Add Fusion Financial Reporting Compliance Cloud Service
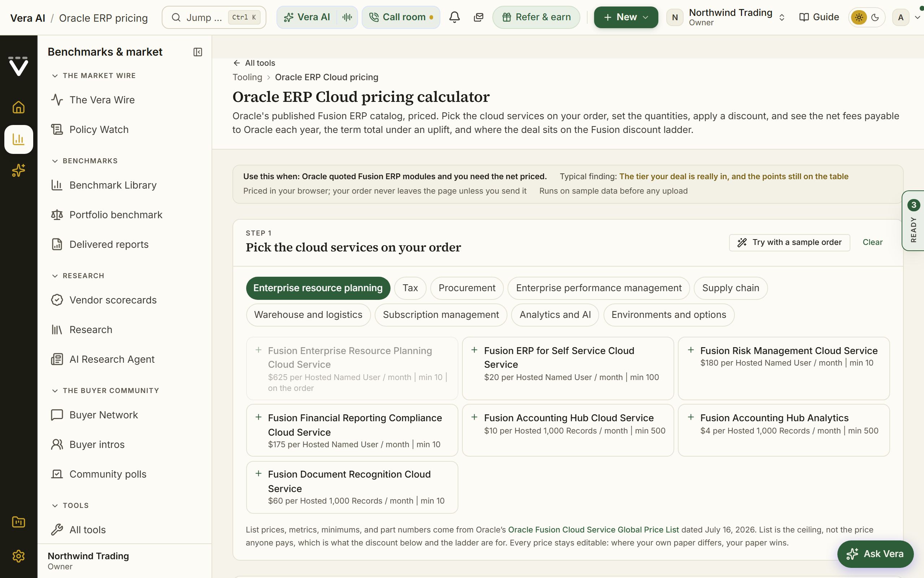The height and width of the screenshot is (578, 924). pos(352,430)
